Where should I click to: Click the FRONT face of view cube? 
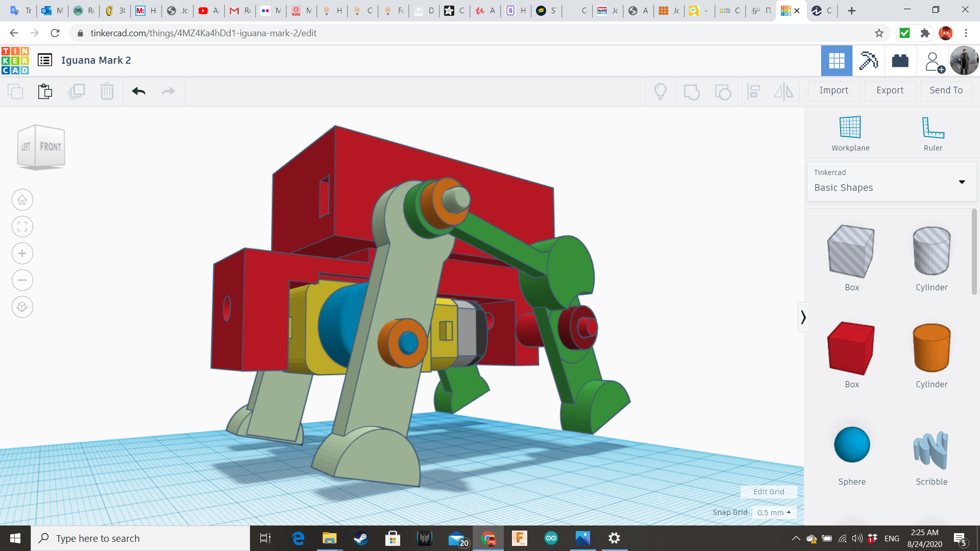pos(51,147)
